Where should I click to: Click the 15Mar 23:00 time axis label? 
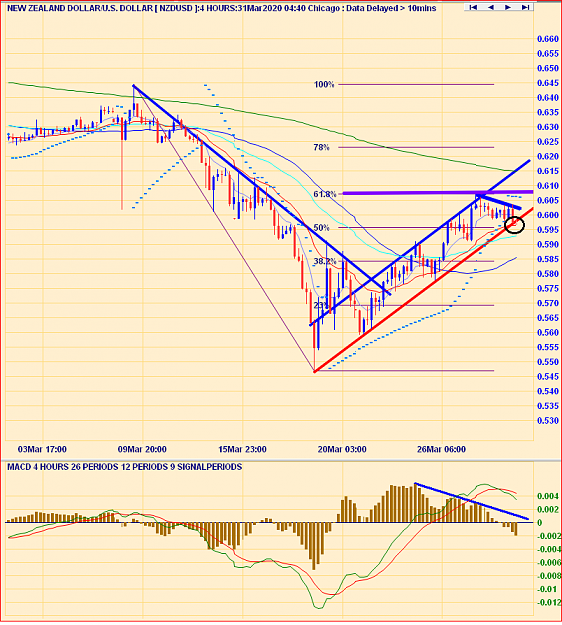click(x=242, y=449)
